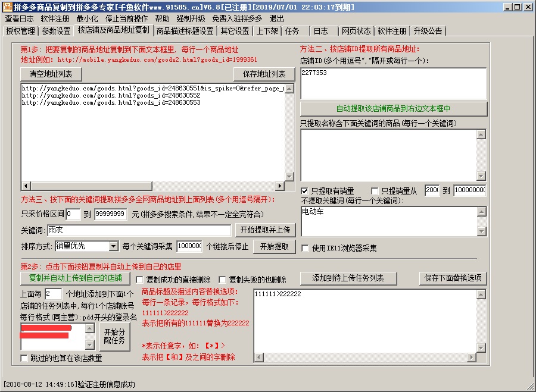Switch to the 上下架 tab
This screenshot has height=392, width=536.
pyautogui.click(x=267, y=31)
